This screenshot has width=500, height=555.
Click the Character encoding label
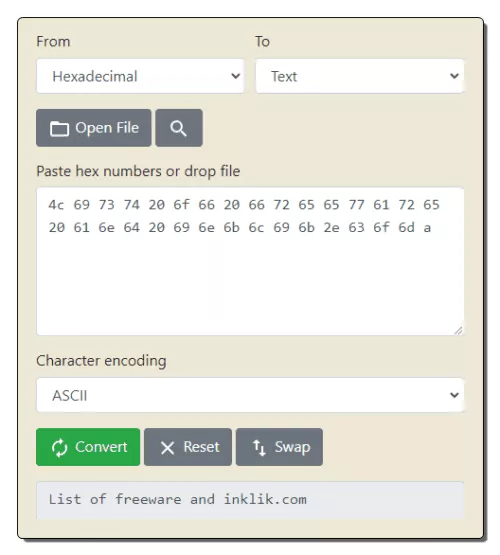tap(101, 361)
